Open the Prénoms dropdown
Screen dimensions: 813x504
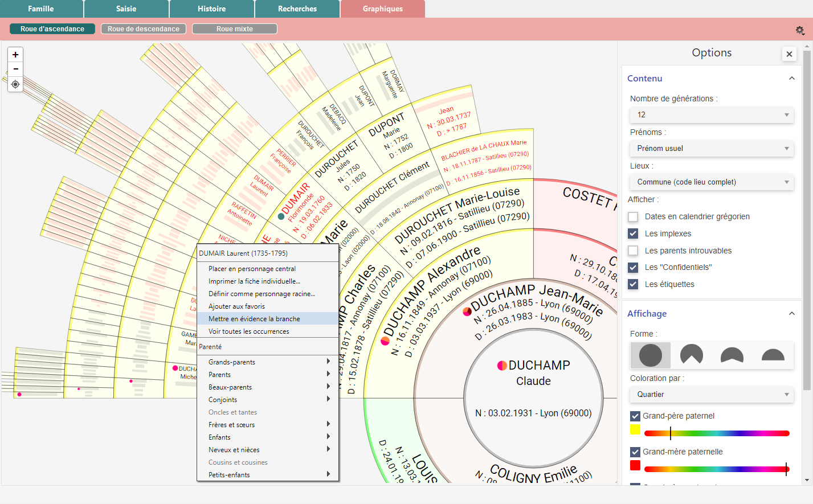(x=712, y=149)
